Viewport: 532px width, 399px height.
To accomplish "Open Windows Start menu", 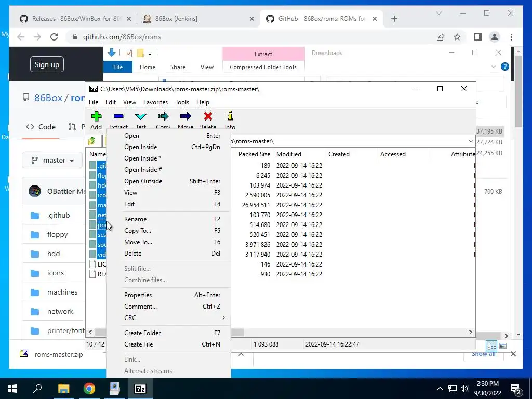I will click(12, 389).
